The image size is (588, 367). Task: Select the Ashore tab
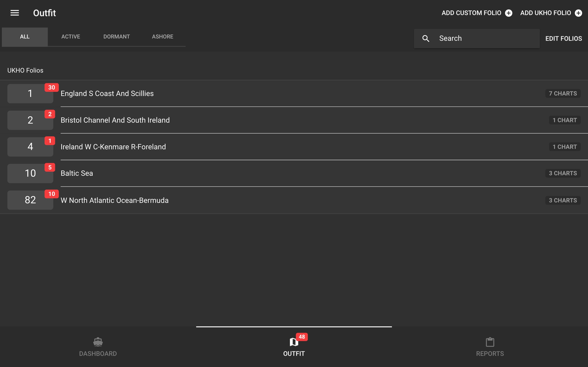point(162,37)
